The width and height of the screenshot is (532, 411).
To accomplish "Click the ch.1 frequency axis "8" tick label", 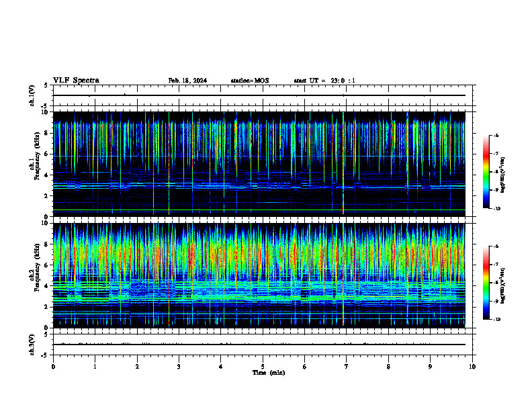I will click(46, 133).
